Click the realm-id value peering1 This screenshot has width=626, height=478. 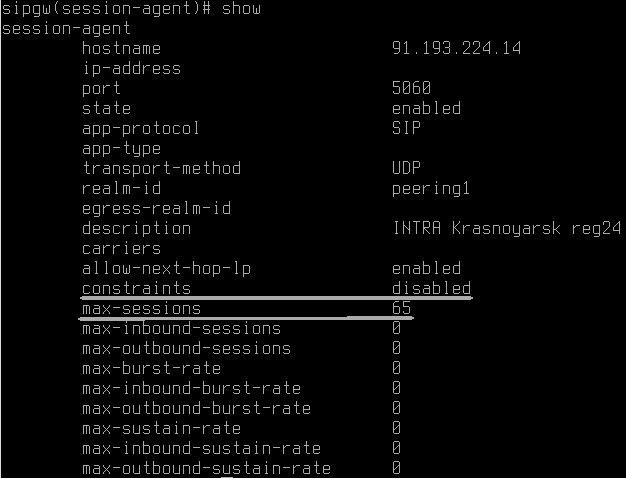point(431,189)
